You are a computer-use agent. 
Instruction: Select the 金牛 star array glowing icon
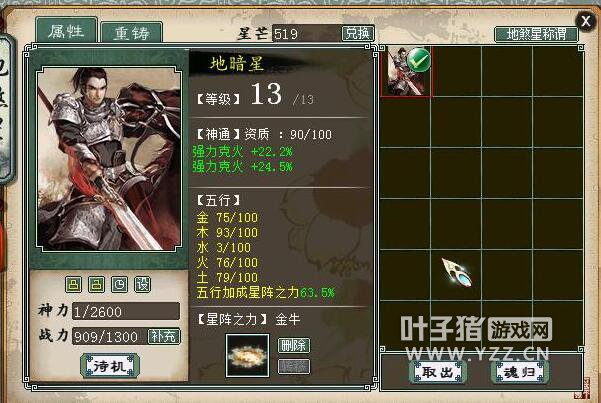(248, 355)
